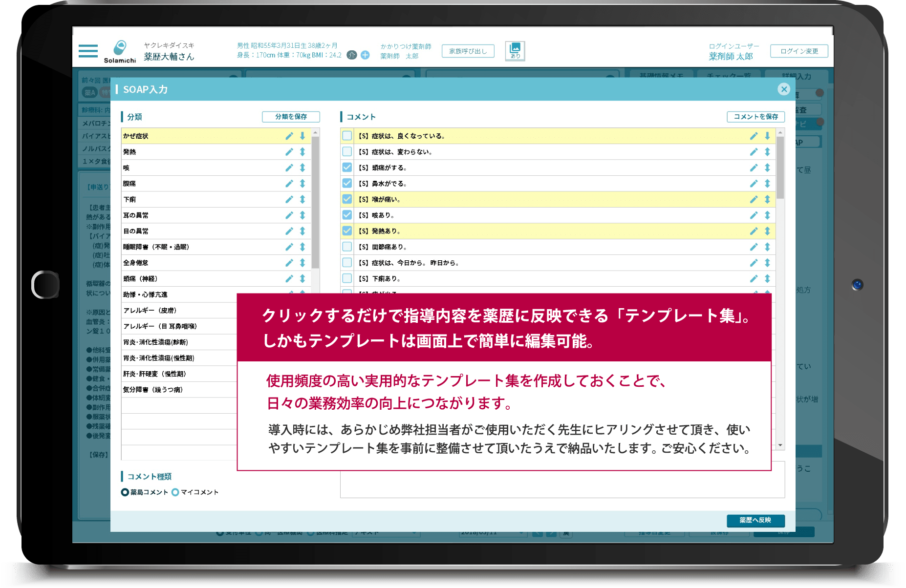Edit the 【S】頭痛がする。 comment via pencil icon
This screenshot has height=588, width=906.
754,168
